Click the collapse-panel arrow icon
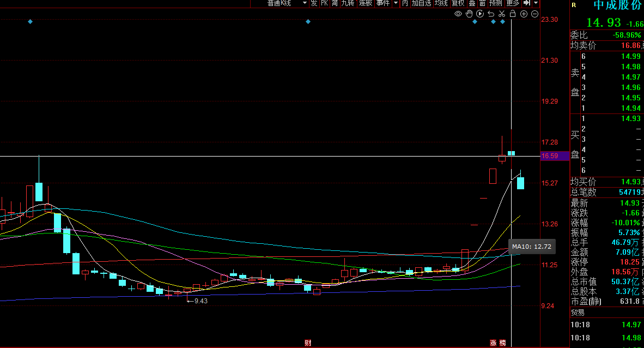The width and height of the screenshot is (644, 348). [527, 3]
